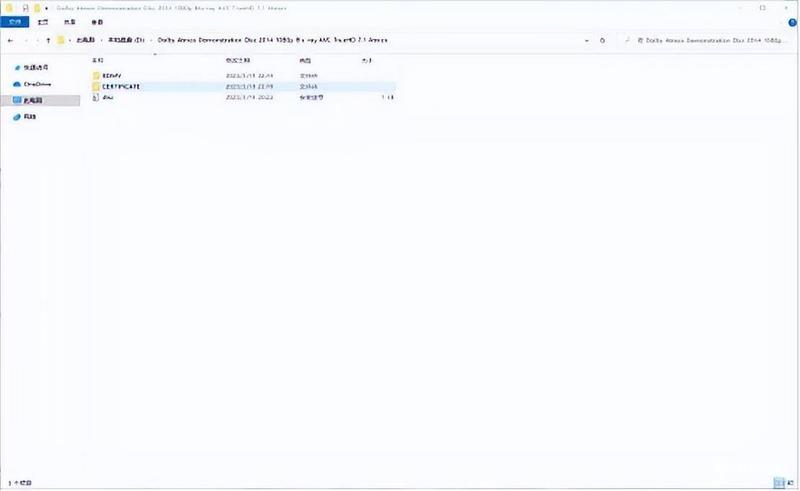
Task: Open the blue Help question mark
Action: [x=793, y=22]
